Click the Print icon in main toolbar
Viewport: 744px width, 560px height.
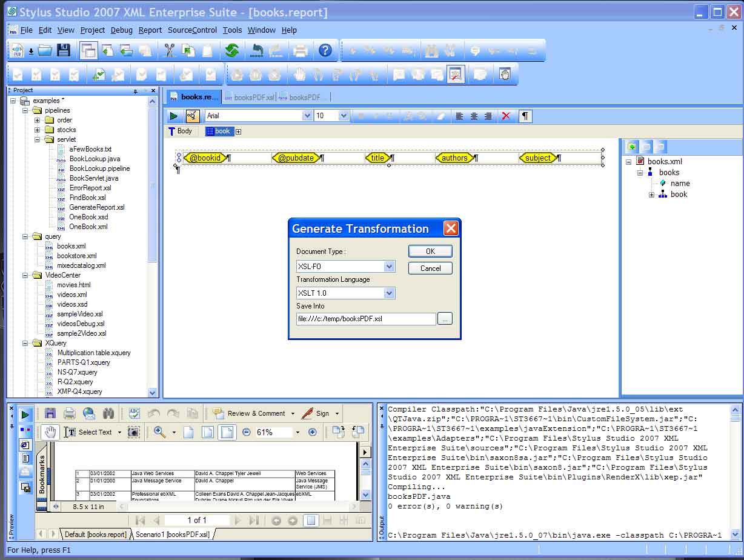[300, 50]
